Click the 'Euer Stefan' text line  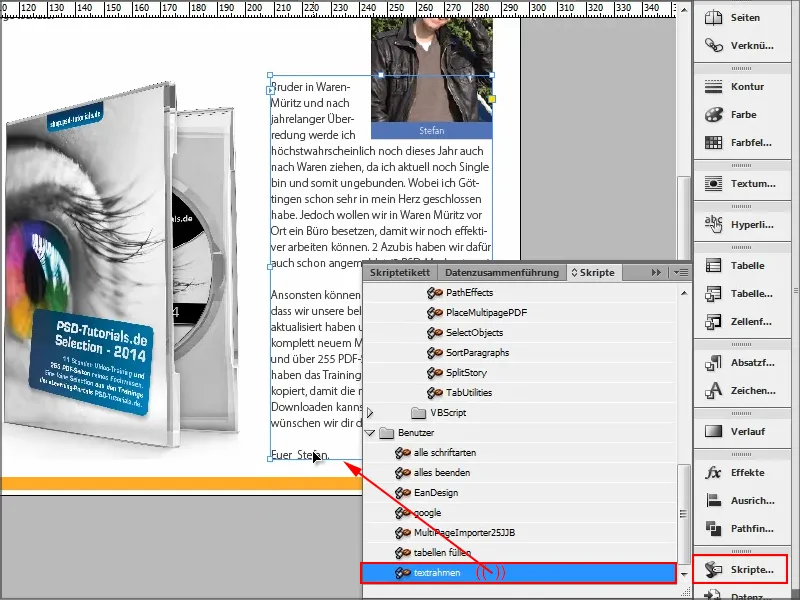[300, 455]
